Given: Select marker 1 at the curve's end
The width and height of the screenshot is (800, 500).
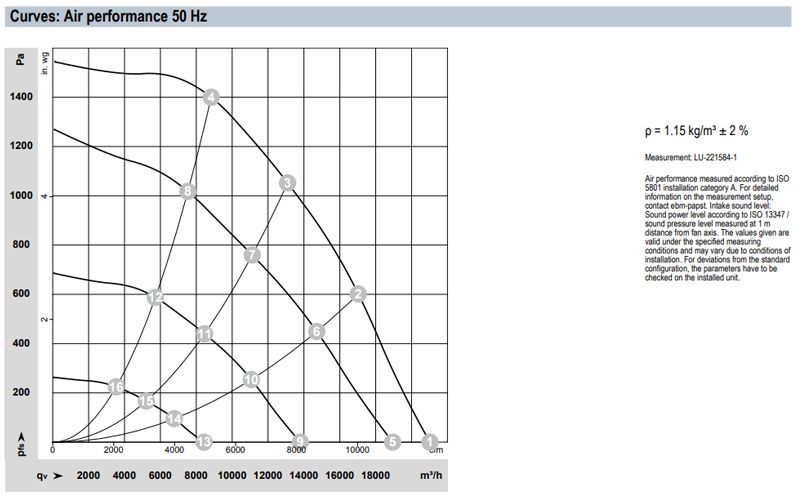Looking at the screenshot, I should (x=430, y=441).
